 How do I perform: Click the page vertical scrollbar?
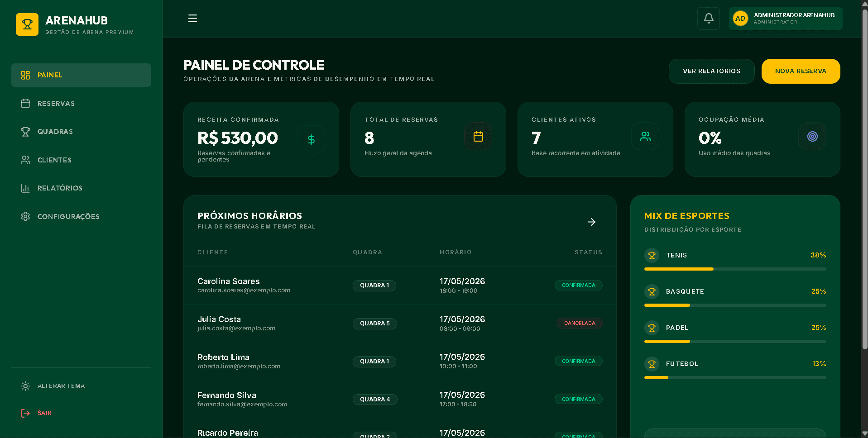(864, 179)
